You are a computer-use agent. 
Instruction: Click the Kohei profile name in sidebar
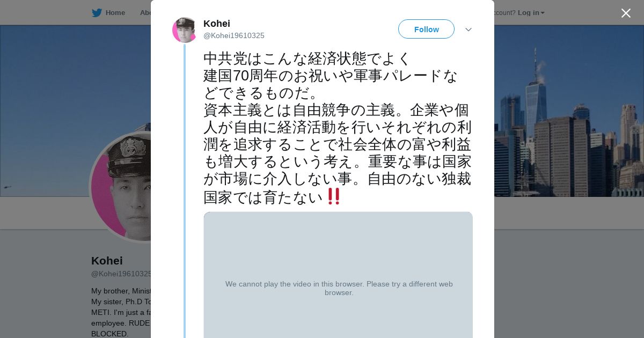click(x=107, y=261)
